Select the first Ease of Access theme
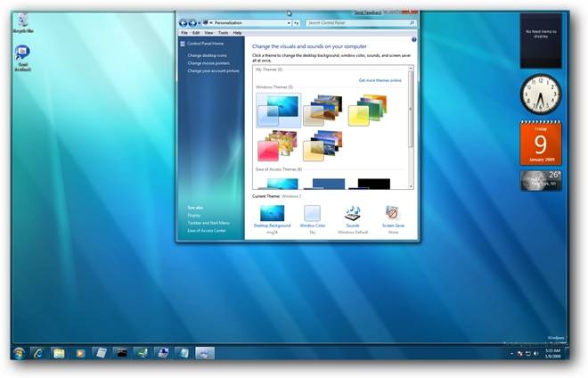The image size is (588, 378). coord(278,184)
